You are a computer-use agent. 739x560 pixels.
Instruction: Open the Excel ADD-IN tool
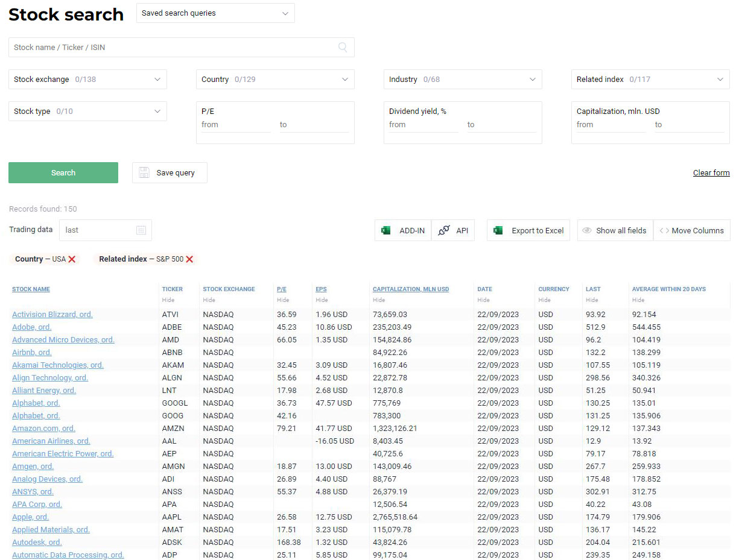386,230
